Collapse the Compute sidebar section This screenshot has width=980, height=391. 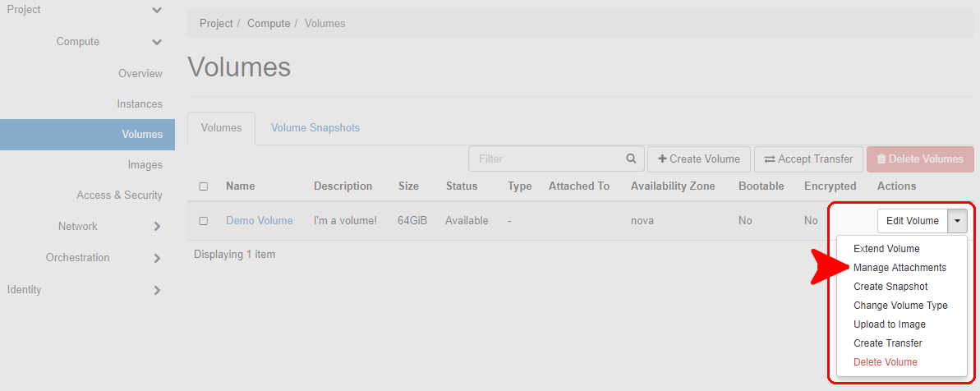click(x=157, y=42)
